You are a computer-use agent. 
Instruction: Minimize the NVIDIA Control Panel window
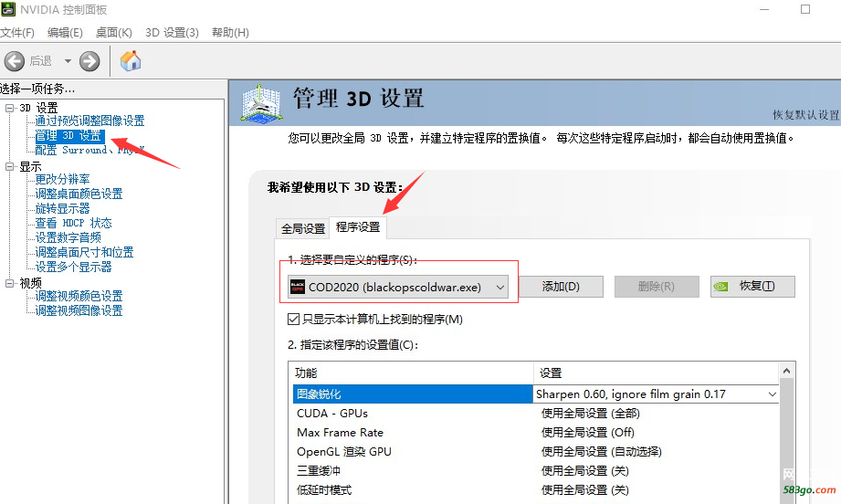(764, 9)
